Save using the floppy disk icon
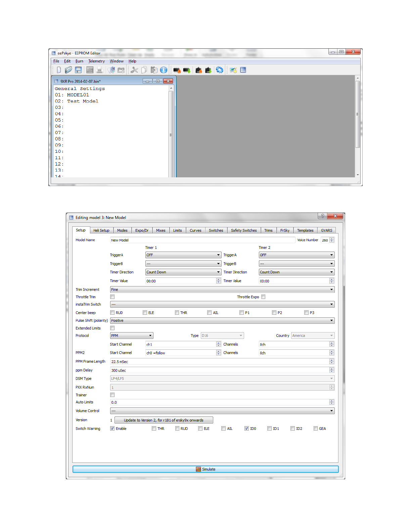The height and width of the screenshot is (532, 411). click(x=78, y=70)
